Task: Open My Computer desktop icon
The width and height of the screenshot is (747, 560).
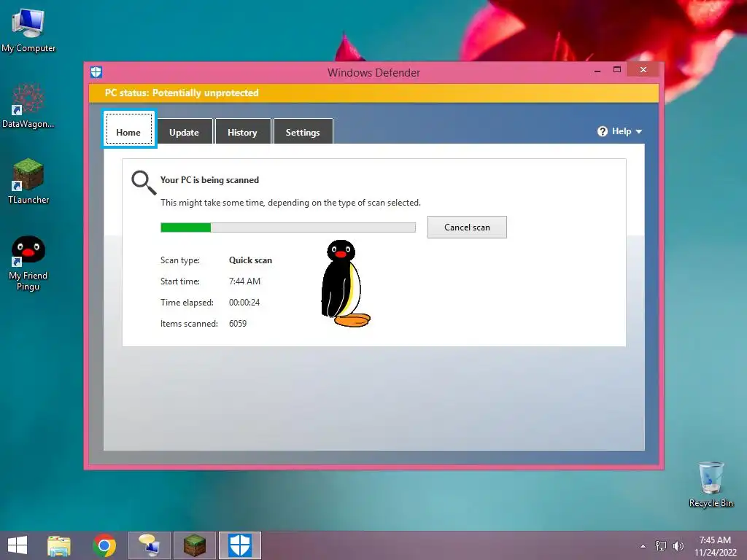Action: (x=28, y=29)
